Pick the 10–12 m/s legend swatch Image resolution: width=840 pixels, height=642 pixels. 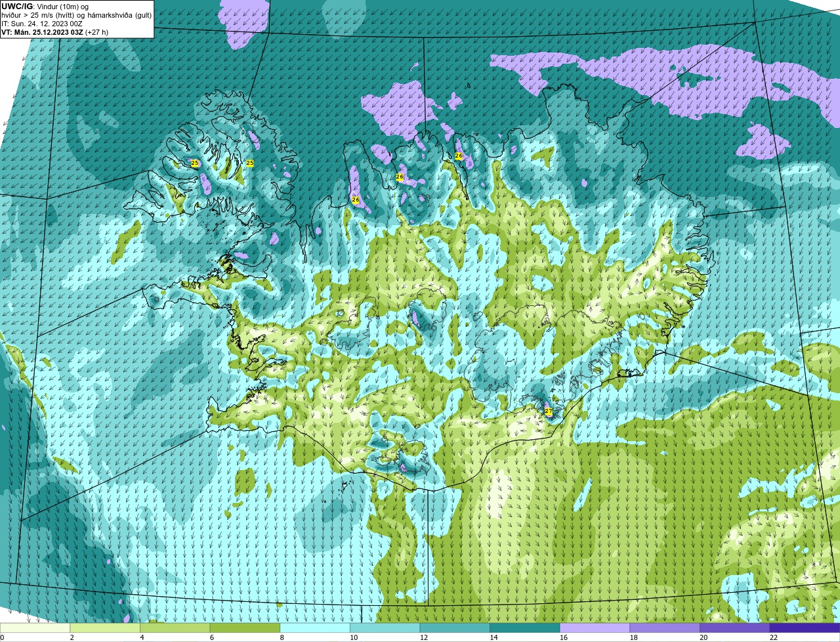385,628
